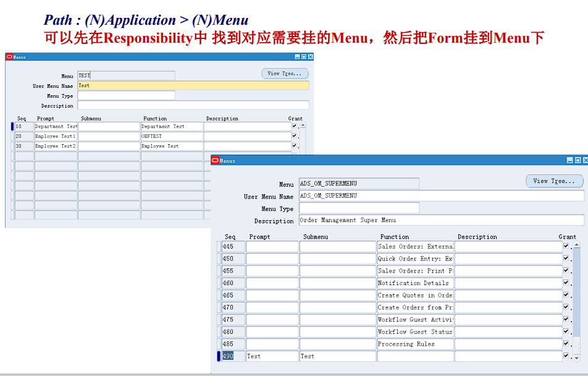Image resolution: width=588 pixels, height=376 pixels.
Task: Click the Oracle logo icon on TEST Menus title bar
Action: (x=9, y=56)
